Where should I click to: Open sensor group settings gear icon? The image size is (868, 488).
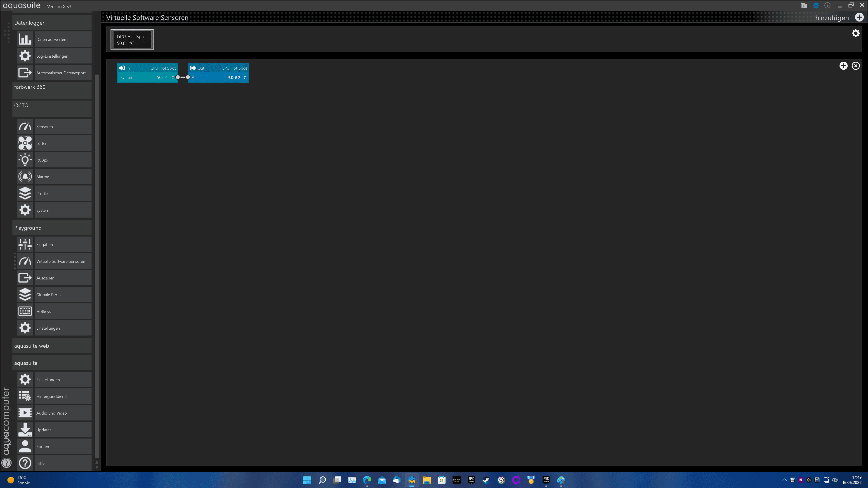click(856, 33)
